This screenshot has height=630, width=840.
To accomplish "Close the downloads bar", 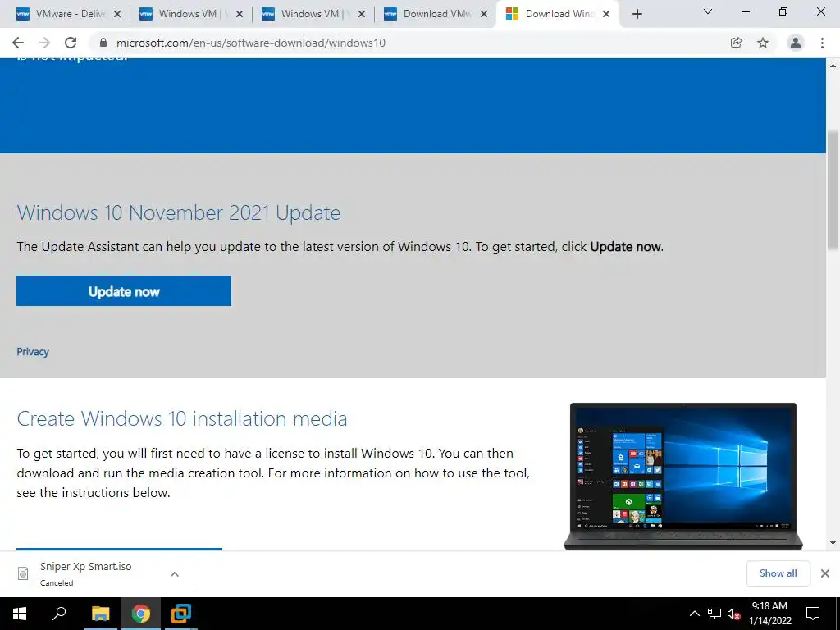I will tap(825, 573).
